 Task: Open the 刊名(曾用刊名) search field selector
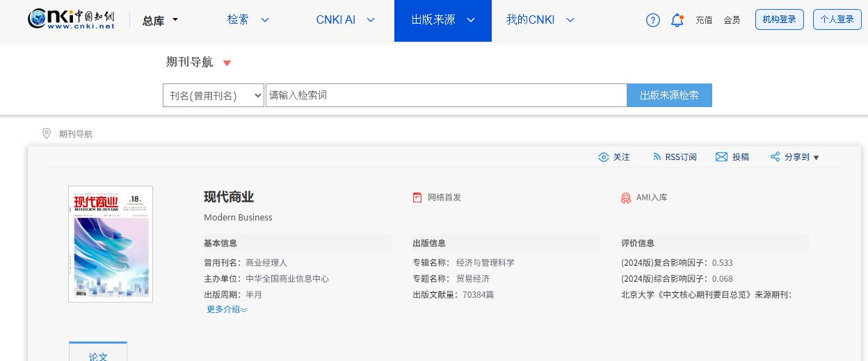pos(214,95)
